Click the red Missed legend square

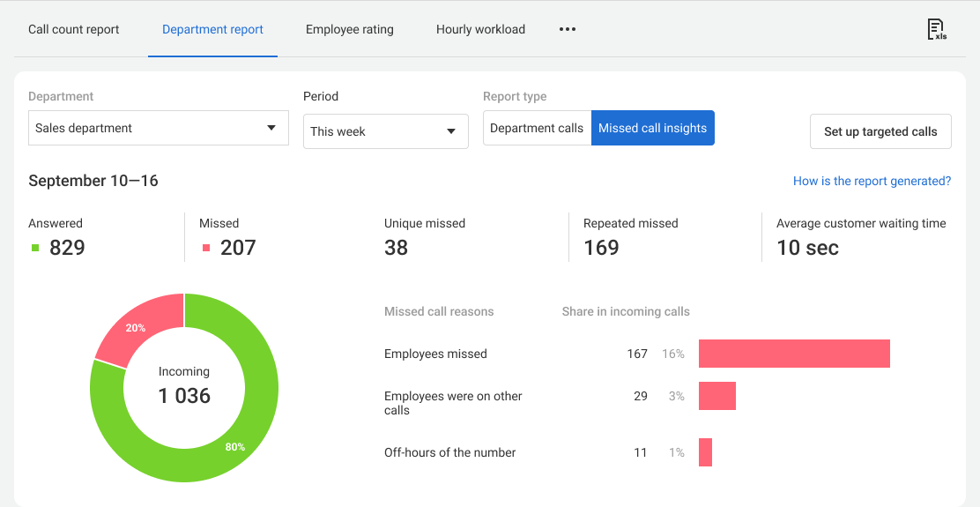[x=206, y=248]
